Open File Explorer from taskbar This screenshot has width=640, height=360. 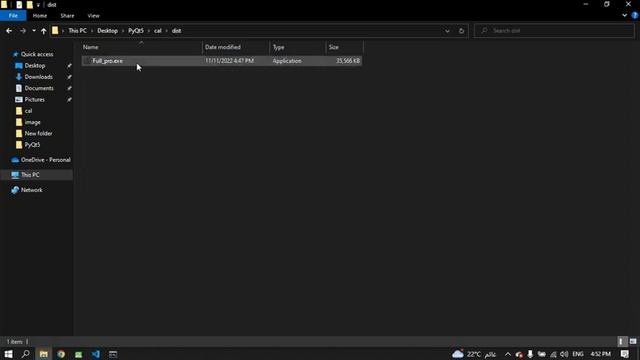click(43, 354)
